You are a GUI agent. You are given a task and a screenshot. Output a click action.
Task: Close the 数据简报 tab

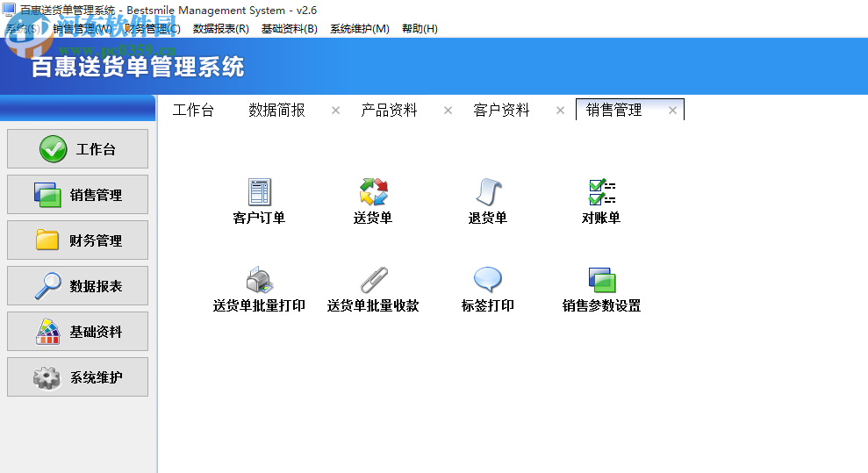[335, 111]
